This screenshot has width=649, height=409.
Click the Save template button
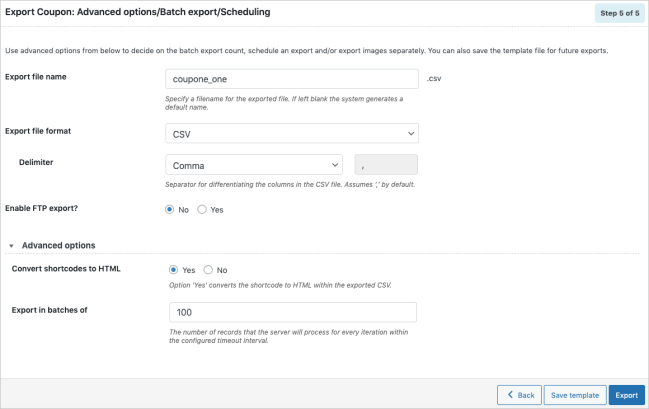click(575, 395)
